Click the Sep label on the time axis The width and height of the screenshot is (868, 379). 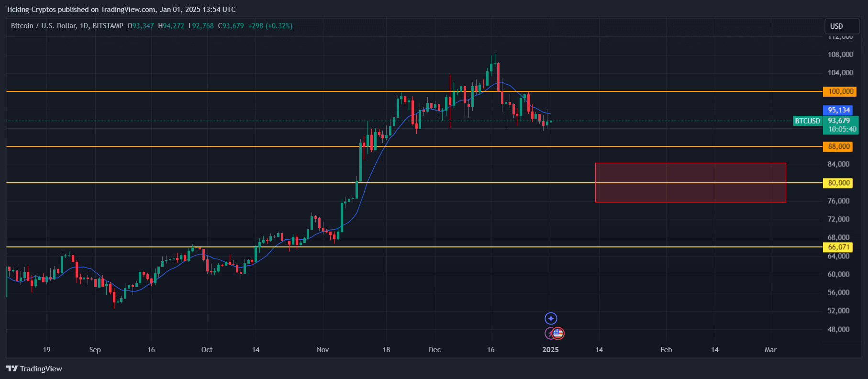pos(95,350)
